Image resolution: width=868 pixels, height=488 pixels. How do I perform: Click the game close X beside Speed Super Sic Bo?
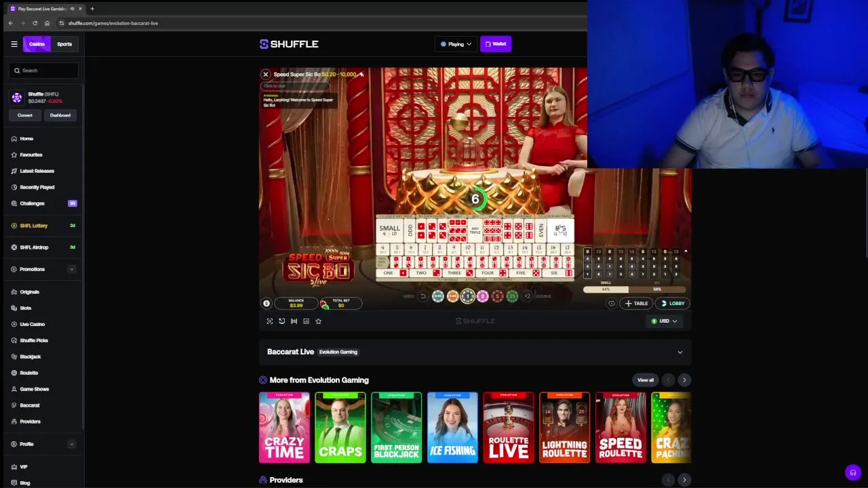tap(266, 75)
